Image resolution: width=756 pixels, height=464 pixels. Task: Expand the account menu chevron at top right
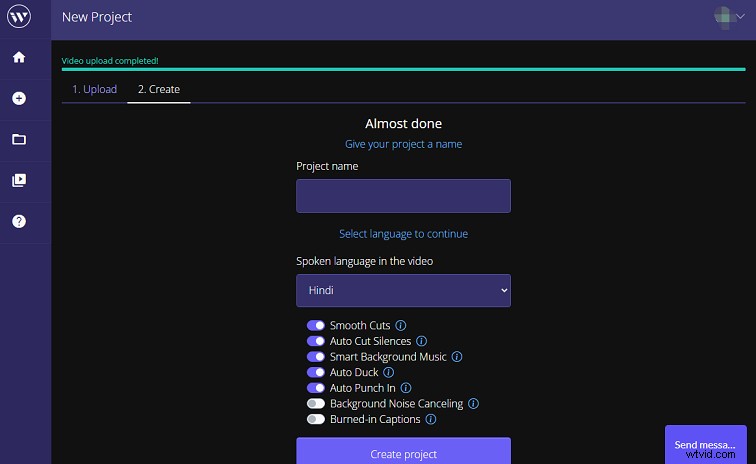pos(741,17)
